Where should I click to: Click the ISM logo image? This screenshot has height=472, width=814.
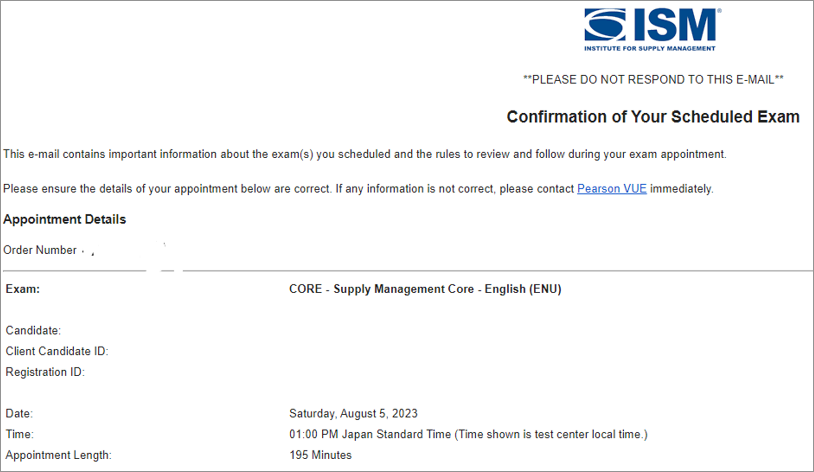pos(652,30)
